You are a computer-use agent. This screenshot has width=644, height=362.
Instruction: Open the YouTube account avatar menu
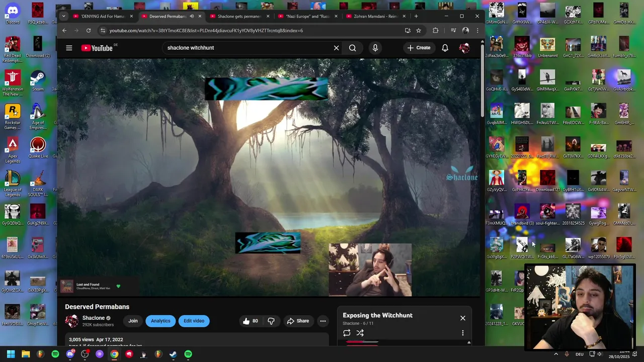[x=464, y=48]
